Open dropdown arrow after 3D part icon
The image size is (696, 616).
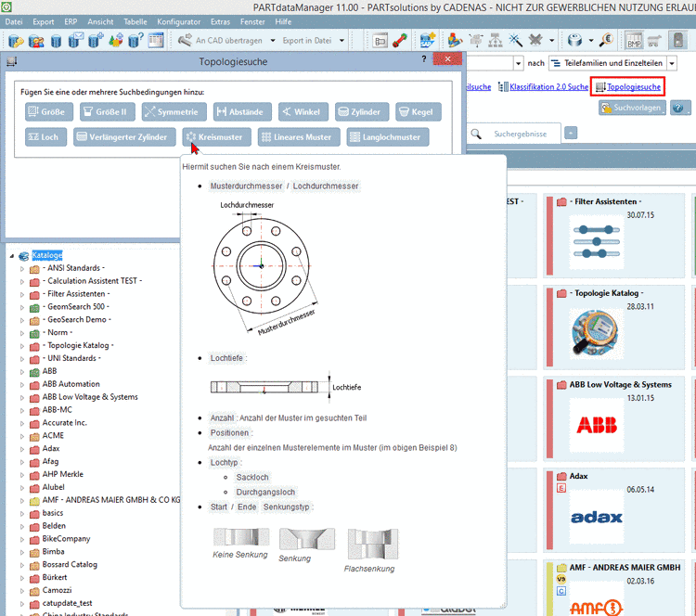click(591, 41)
